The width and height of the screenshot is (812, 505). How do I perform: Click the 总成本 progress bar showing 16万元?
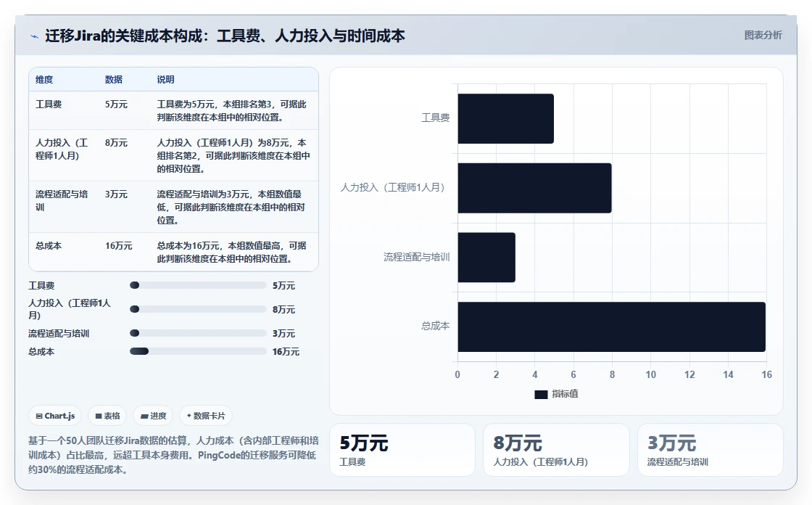(x=198, y=351)
